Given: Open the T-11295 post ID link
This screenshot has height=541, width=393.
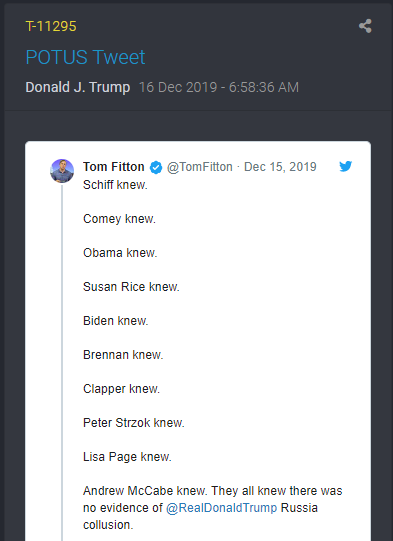Looking at the screenshot, I should click(x=51, y=26).
